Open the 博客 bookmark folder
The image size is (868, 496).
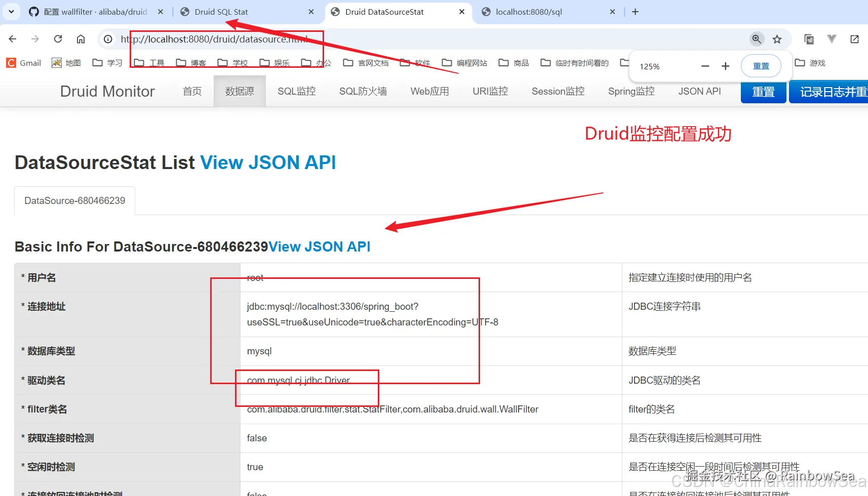(x=191, y=63)
